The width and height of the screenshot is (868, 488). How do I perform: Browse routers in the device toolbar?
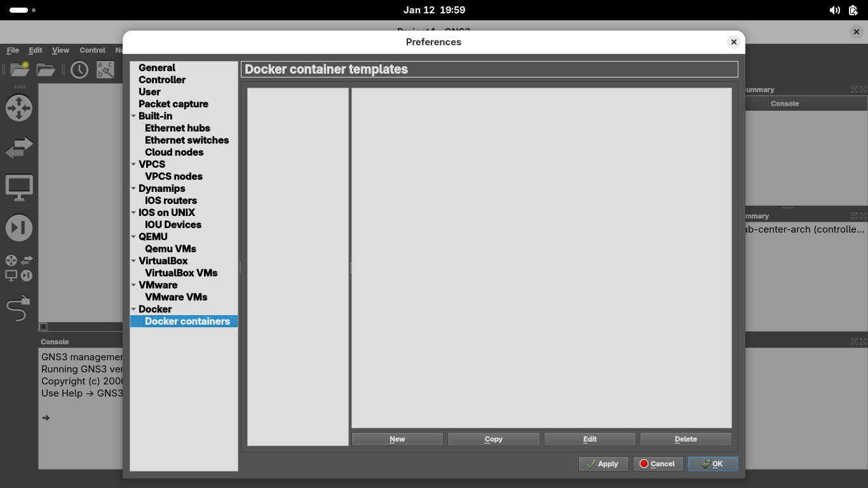[x=19, y=108]
